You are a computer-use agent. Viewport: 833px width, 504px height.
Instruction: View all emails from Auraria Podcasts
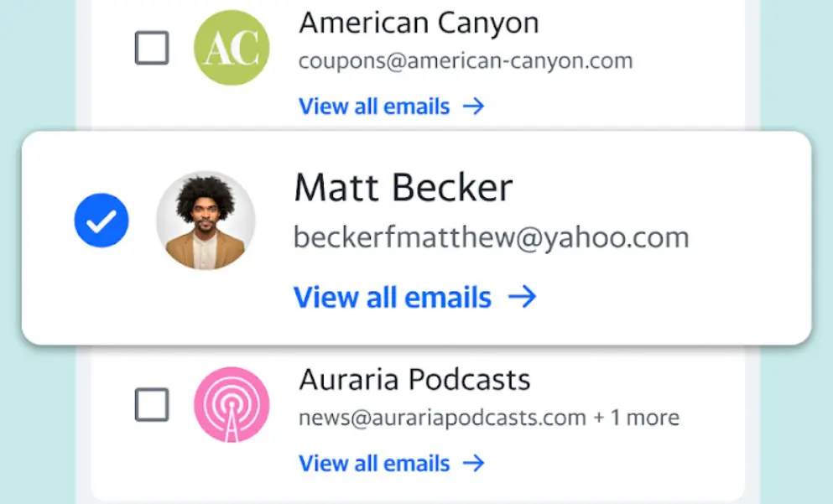pos(392,463)
